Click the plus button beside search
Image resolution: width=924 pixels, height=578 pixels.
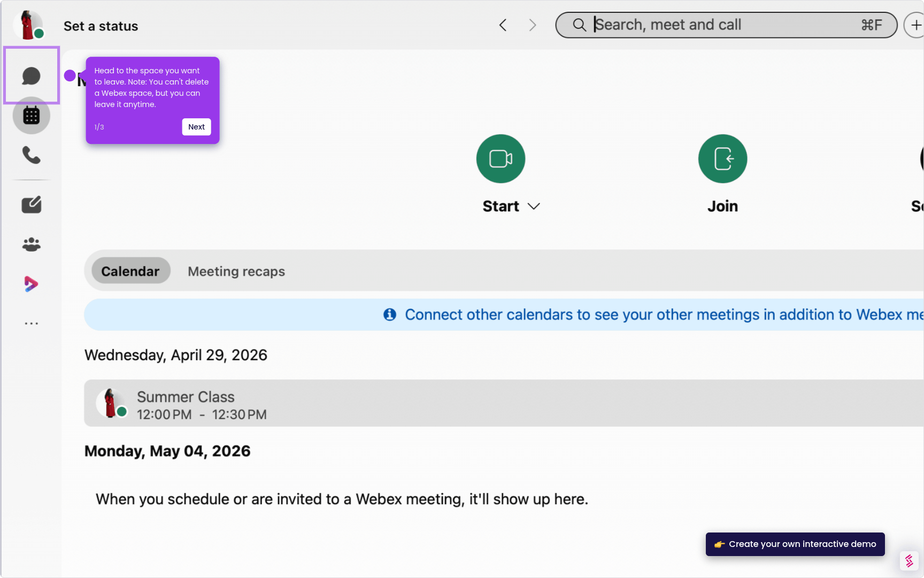point(914,25)
